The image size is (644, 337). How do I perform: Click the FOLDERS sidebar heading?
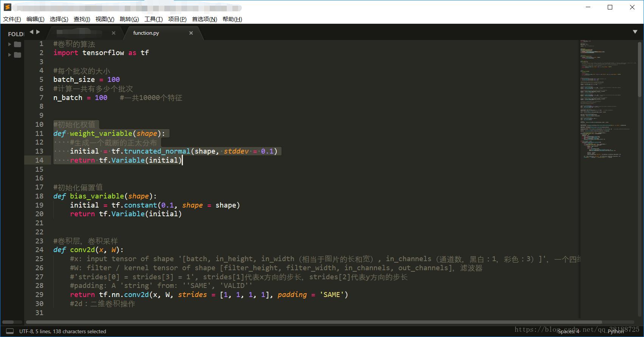pos(15,34)
